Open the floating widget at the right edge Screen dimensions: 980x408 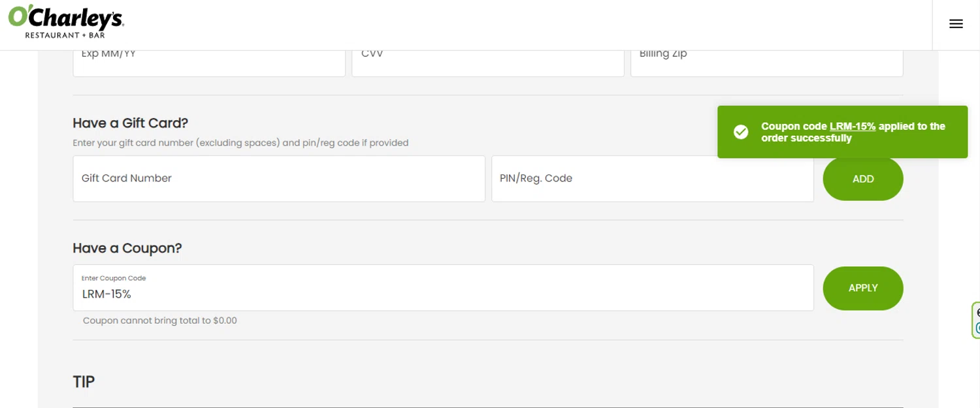[976, 320]
